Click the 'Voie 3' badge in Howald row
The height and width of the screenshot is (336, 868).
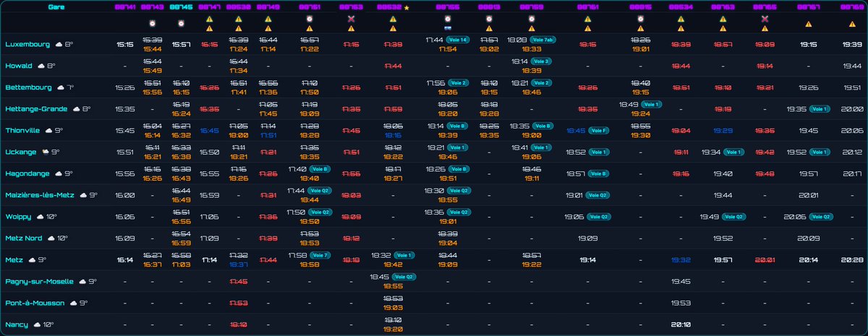coord(541,61)
